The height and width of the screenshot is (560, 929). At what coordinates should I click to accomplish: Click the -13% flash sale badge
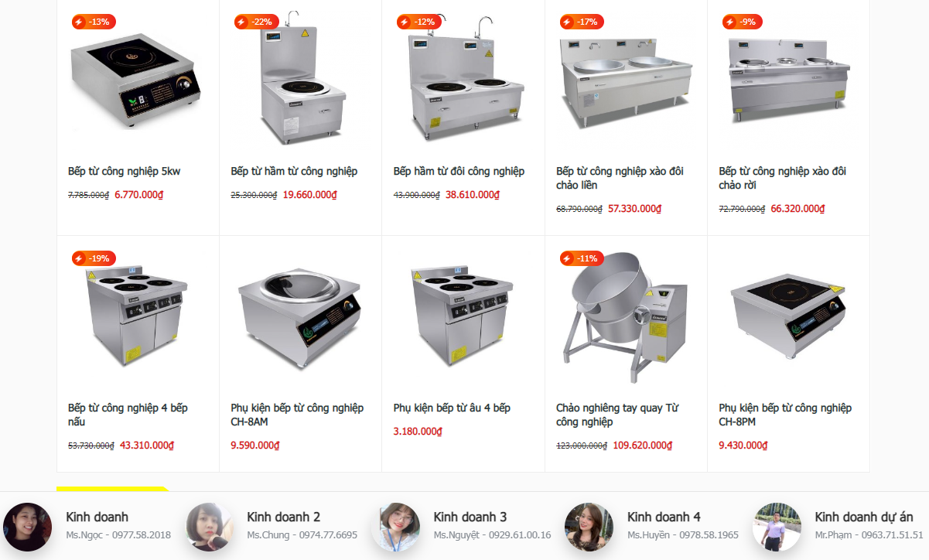93,22
